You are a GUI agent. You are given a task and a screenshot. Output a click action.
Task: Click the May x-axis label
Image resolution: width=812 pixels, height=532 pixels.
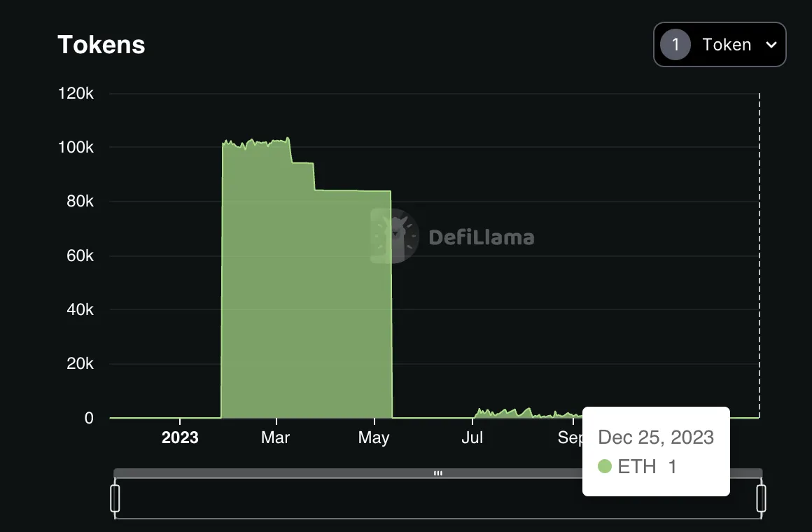[374, 438]
